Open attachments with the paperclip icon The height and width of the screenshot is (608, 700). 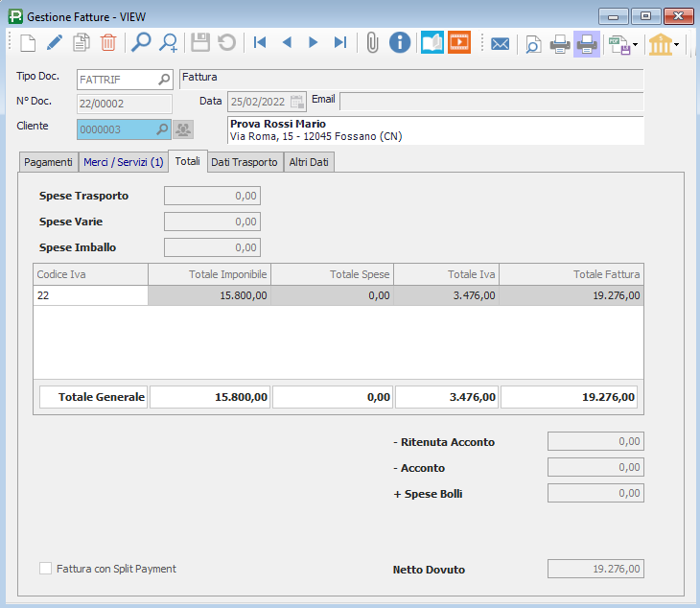(372, 43)
